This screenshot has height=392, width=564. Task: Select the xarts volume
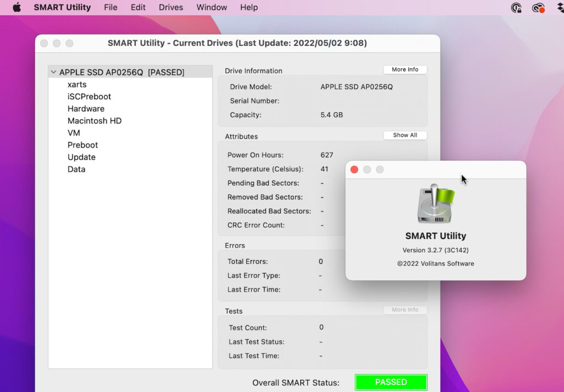[77, 84]
